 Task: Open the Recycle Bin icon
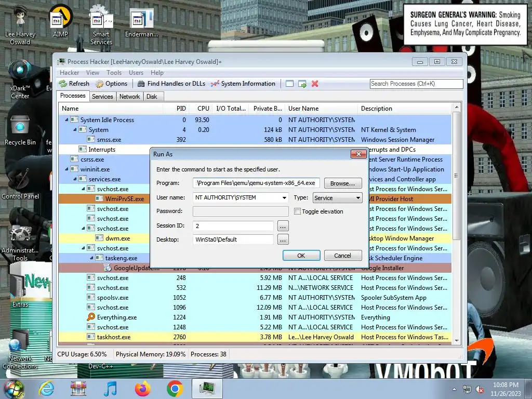click(x=20, y=130)
